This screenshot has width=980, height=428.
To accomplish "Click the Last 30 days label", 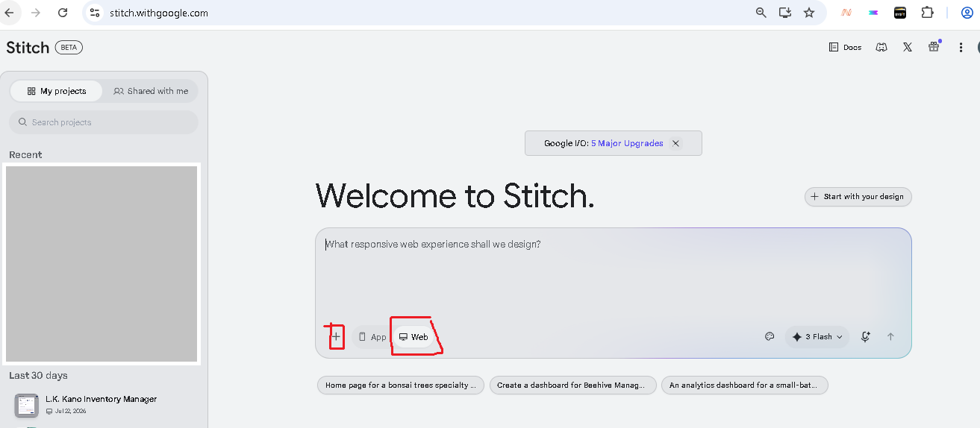I will pos(38,375).
